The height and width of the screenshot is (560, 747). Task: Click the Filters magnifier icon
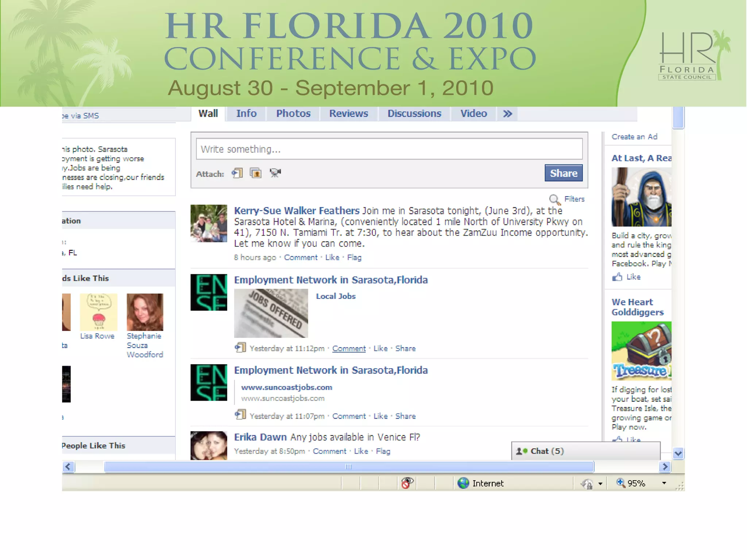pos(554,199)
